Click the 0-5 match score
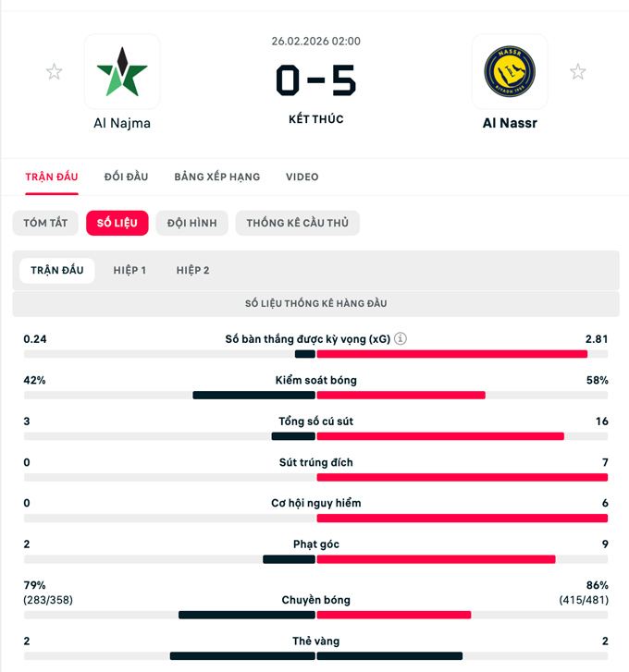This screenshot has height=672, width=629. coord(315,80)
